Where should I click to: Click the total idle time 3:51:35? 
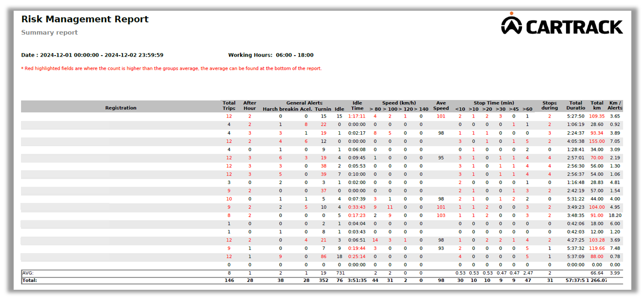tap(357, 281)
